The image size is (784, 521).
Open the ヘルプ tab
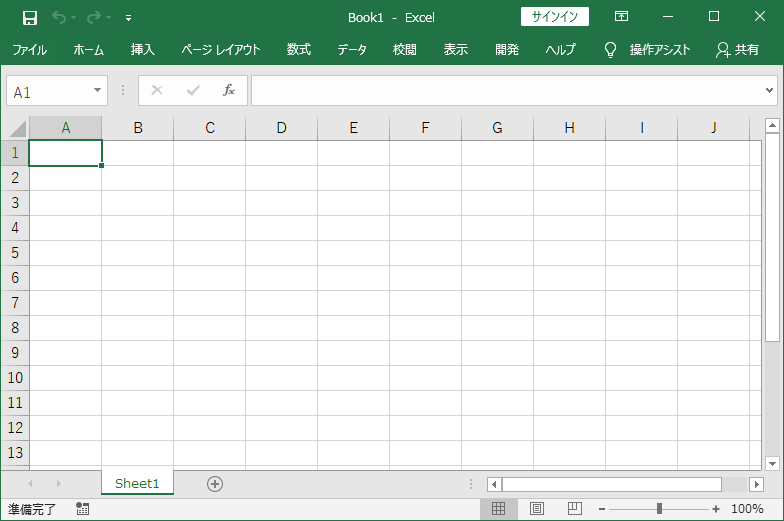(x=560, y=50)
